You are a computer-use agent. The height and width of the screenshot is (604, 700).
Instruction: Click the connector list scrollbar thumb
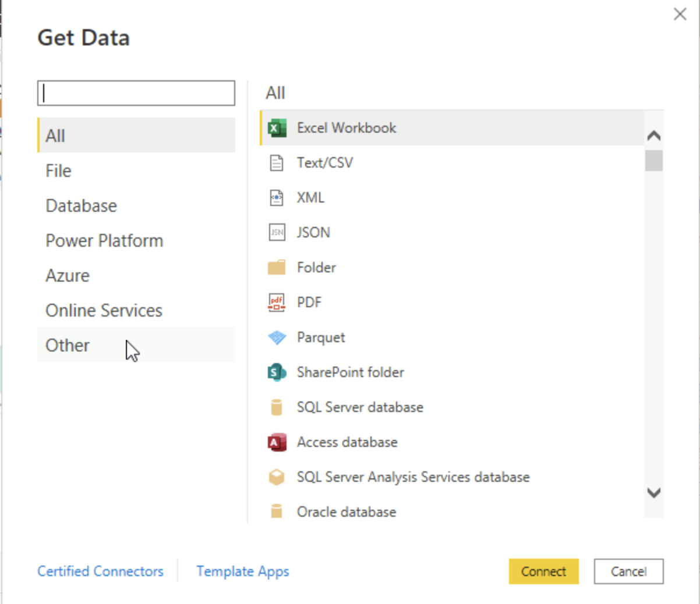[653, 161]
